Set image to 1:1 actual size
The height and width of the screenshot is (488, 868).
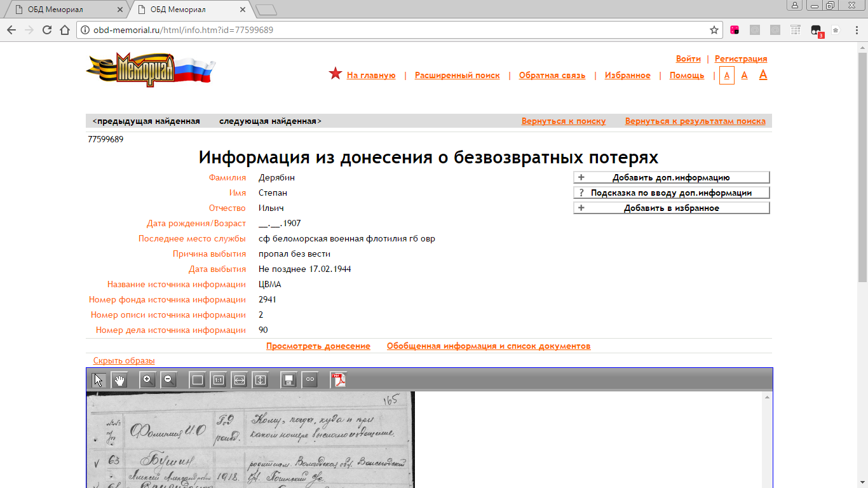point(219,380)
